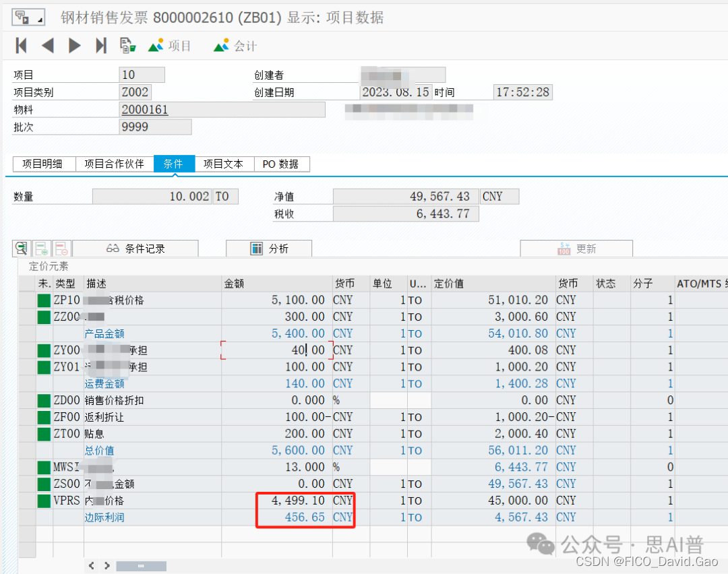Open the PO 数据 tab
This screenshot has width=728, height=574.
282,164
